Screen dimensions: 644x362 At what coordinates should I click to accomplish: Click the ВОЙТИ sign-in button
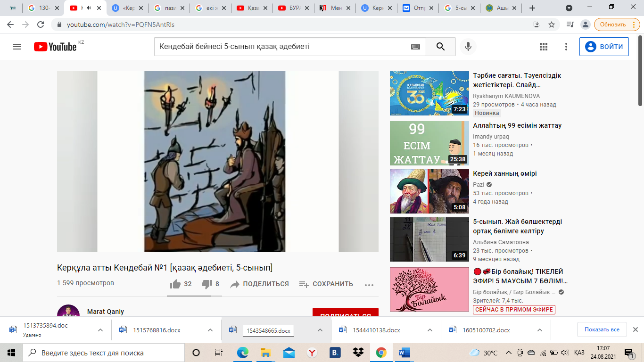click(604, 47)
